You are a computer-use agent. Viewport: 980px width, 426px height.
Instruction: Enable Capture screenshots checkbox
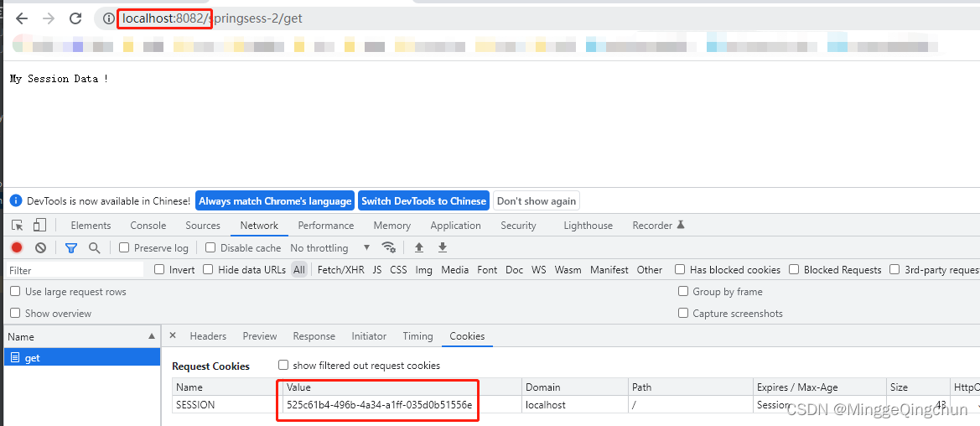click(x=683, y=313)
